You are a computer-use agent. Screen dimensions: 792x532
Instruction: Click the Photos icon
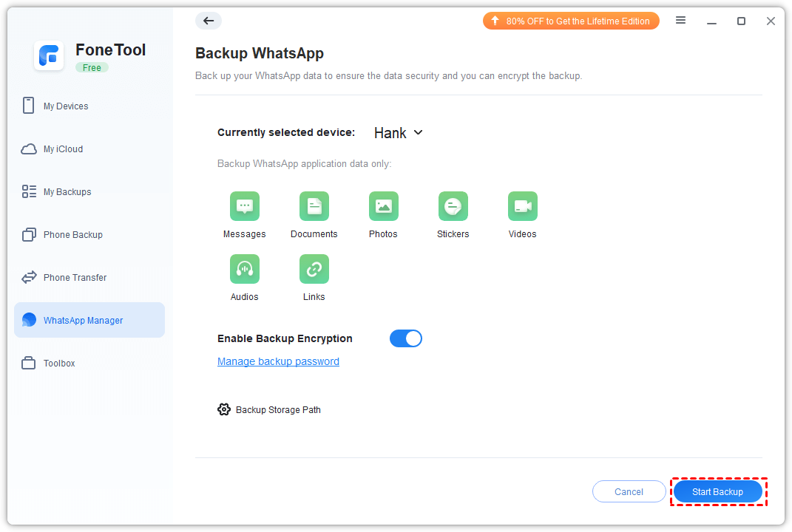[x=383, y=206]
